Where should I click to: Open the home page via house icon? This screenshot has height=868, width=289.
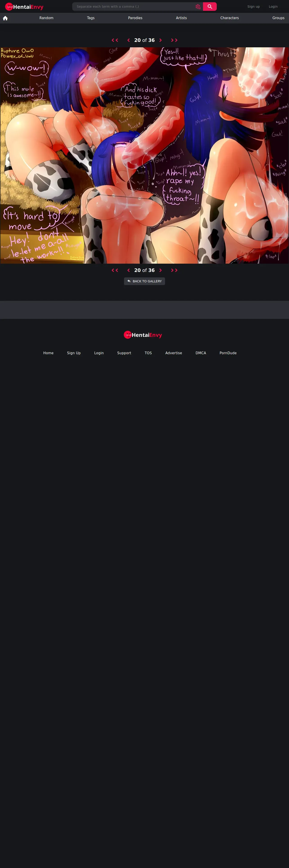(x=5, y=18)
